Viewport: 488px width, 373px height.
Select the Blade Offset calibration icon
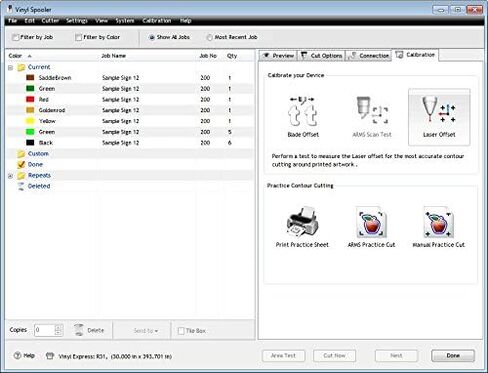[x=303, y=112]
